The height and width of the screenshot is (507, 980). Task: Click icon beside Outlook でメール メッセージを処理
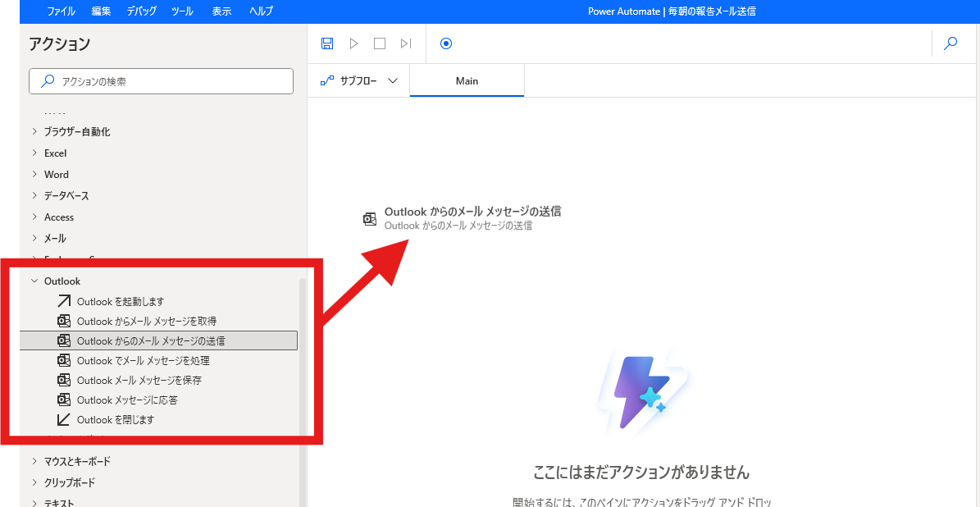point(64,360)
